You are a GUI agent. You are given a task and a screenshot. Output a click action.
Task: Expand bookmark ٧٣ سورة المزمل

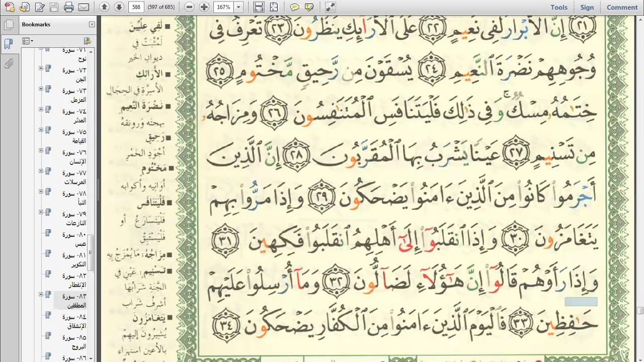[x=41, y=89]
